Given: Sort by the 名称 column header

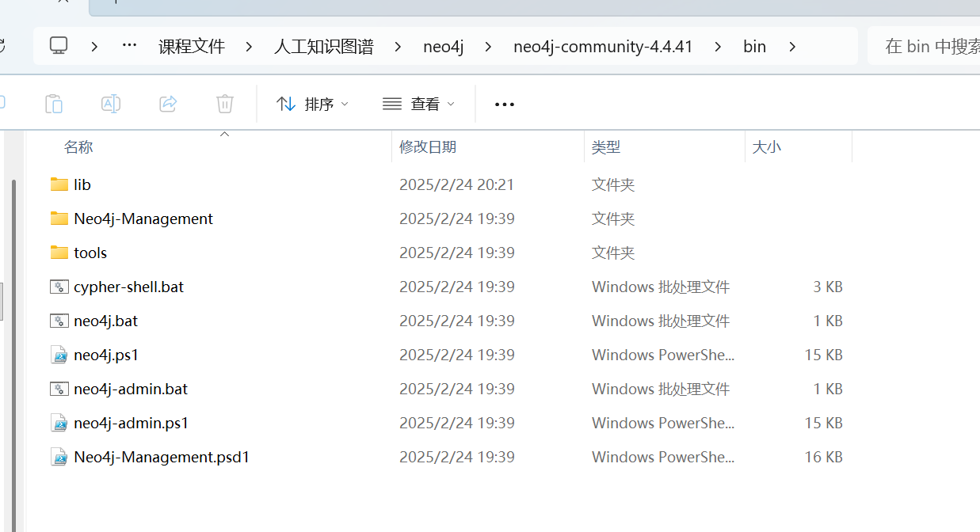Looking at the screenshot, I should pyautogui.click(x=78, y=146).
